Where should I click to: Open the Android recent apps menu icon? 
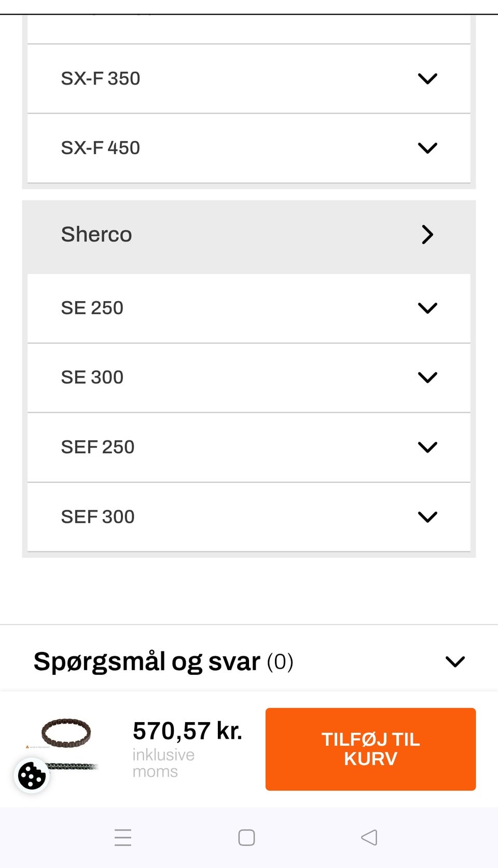[123, 837]
